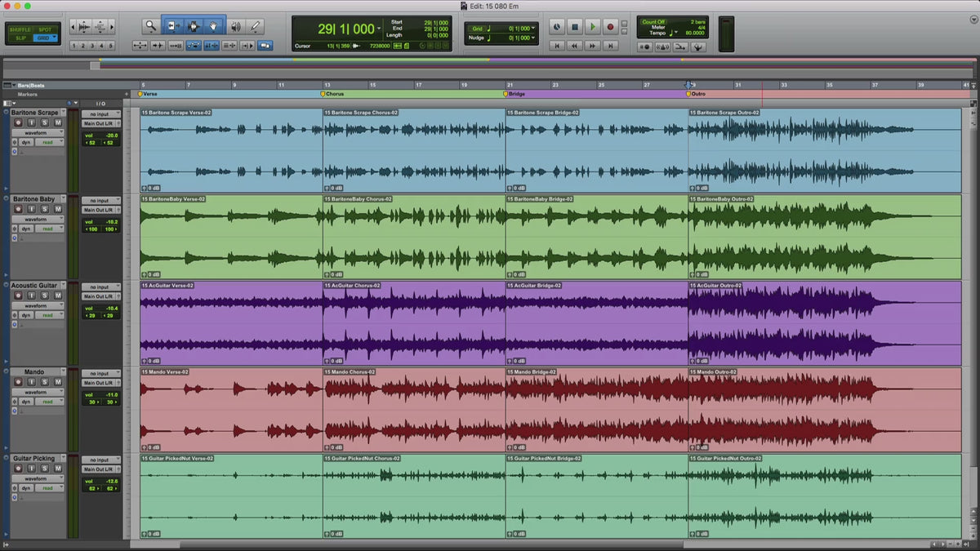Click the Stop transport button
Screen dimensions: 980x551
tap(575, 27)
